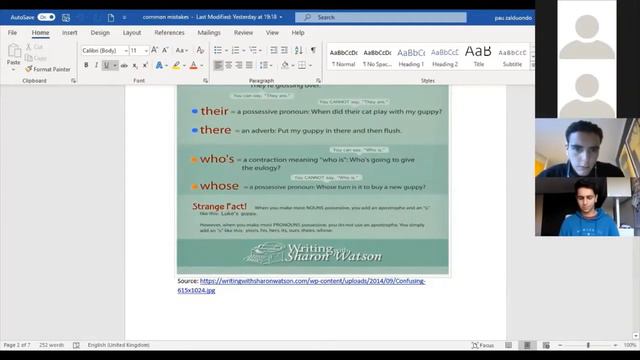This screenshot has width=640, height=360.
Task: Toggle show paragraph marks (pilcrow)
Action: click(313, 50)
